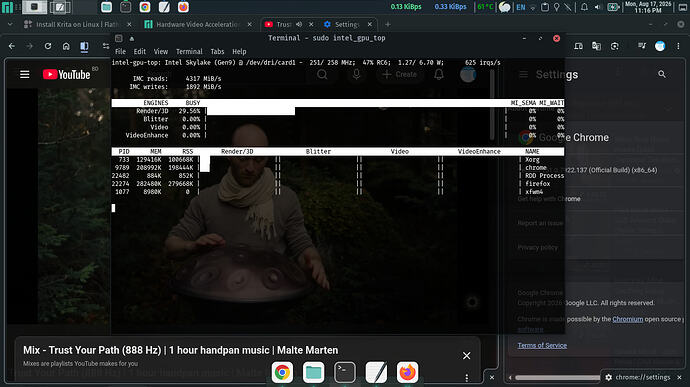Screen dimensions: 690x387
Task: Click the send to devices toolbar icon
Action: (x=578, y=46)
